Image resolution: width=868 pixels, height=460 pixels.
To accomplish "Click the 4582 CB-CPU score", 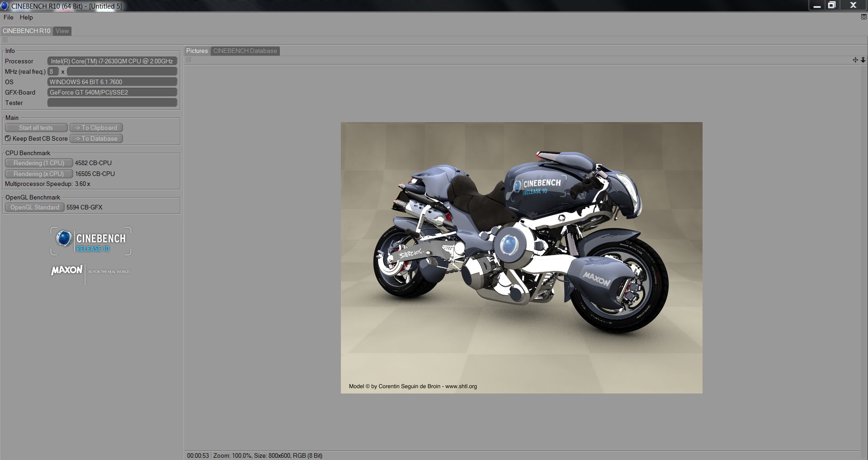I will tap(93, 163).
